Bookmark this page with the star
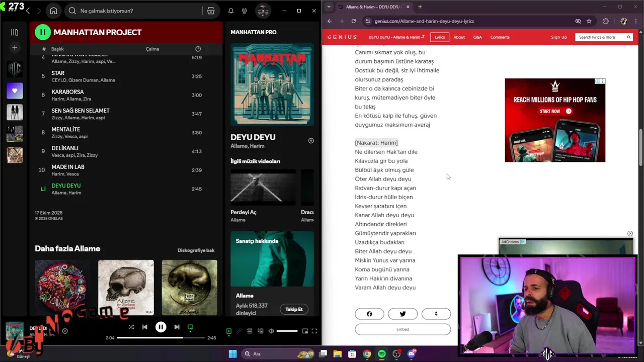This screenshot has width=644, height=362. [x=589, y=21]
